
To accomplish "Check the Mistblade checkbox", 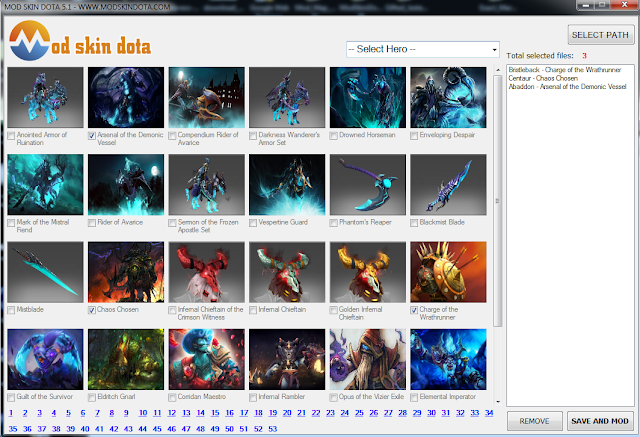I will click(11, 310).
